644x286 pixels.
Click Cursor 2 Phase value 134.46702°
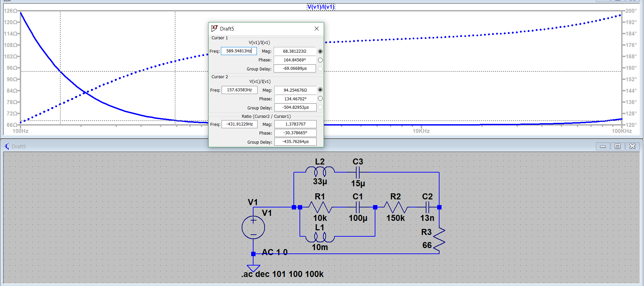coord(295,99)
